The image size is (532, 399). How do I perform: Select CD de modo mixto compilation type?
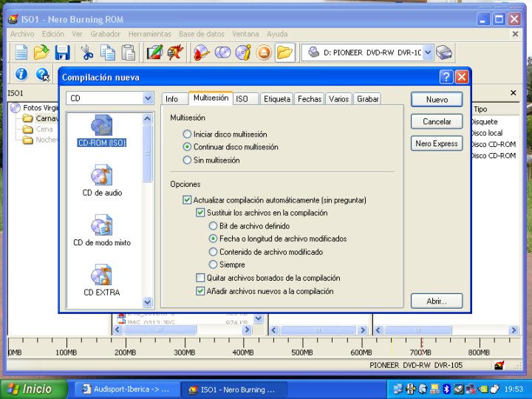pyautogui.click(x=102, y=231)
